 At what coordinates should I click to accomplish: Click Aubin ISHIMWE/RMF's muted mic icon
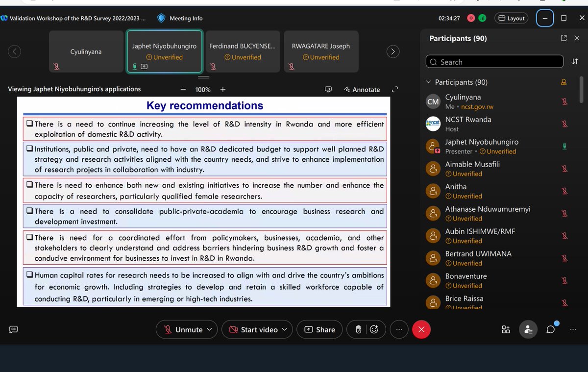click(564, 236)
